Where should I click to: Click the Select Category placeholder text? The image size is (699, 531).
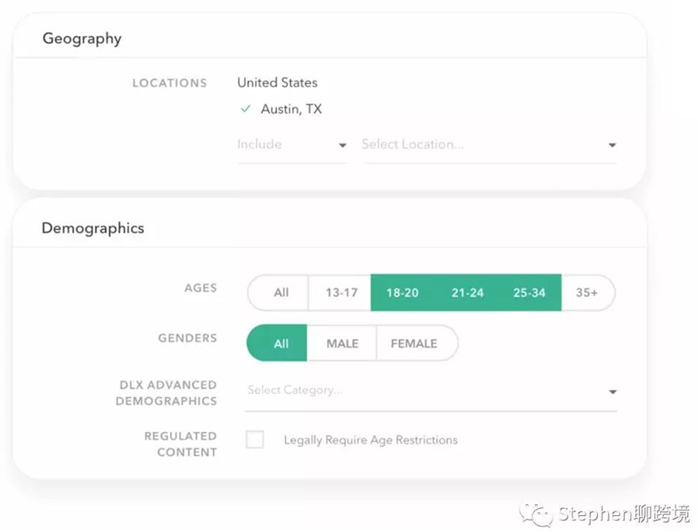coord(294,390)
